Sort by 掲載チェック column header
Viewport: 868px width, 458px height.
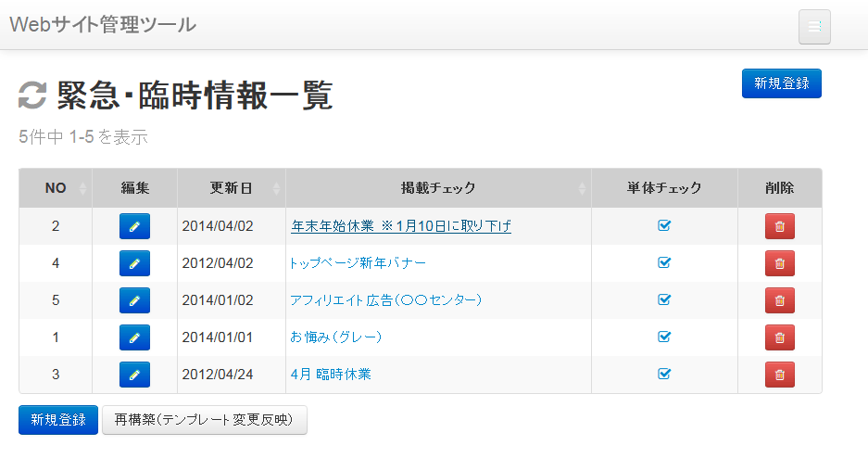click(x=438, y=188)
